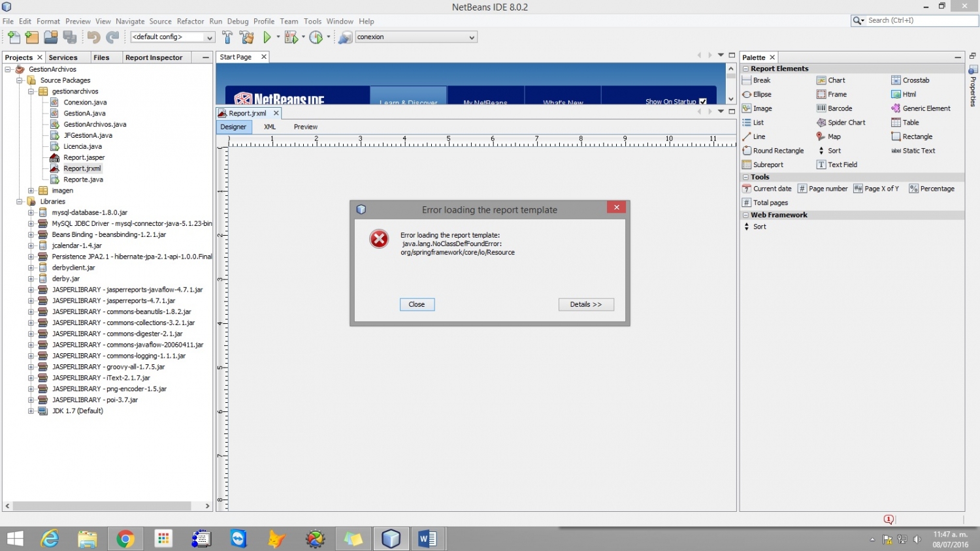Collapse the Libraries tree node
Screen dimensions: 980x551
coord(19,202)
